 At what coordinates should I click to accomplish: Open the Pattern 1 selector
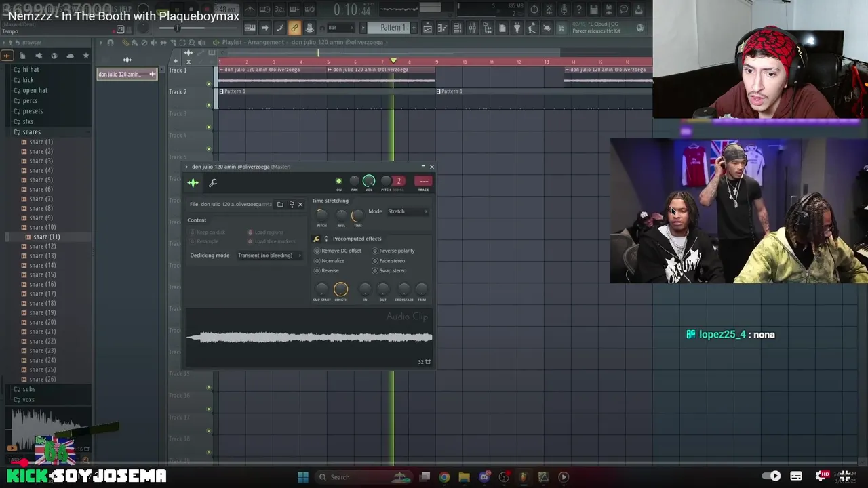pyautogui.click(x=388, y=28)
